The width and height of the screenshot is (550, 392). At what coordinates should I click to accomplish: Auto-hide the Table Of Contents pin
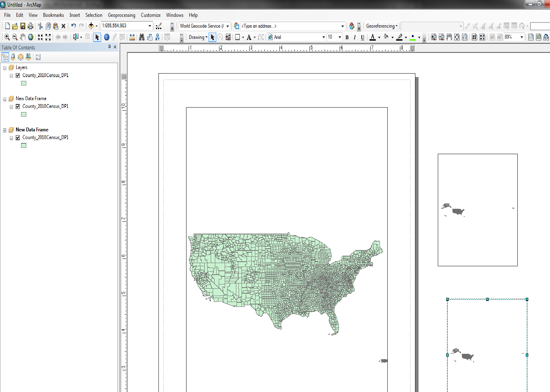click(x=109, y=47)
